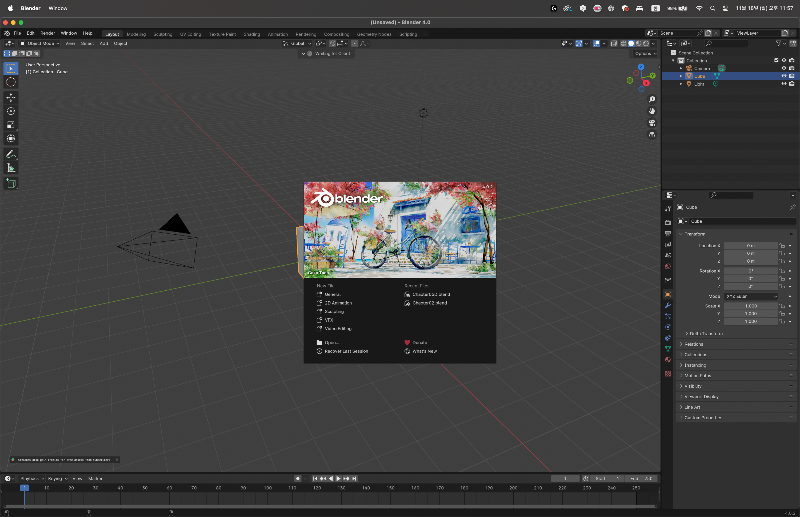The height and width of the screenshot is (517, 800).
Task: Open the View Layer properties tab
Action: [668, 245]
